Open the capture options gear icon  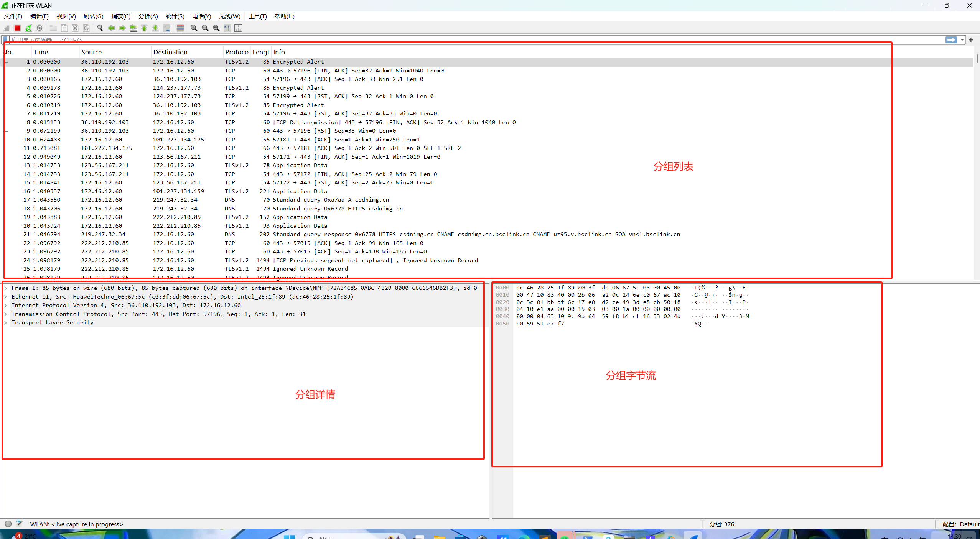point(40,28)
